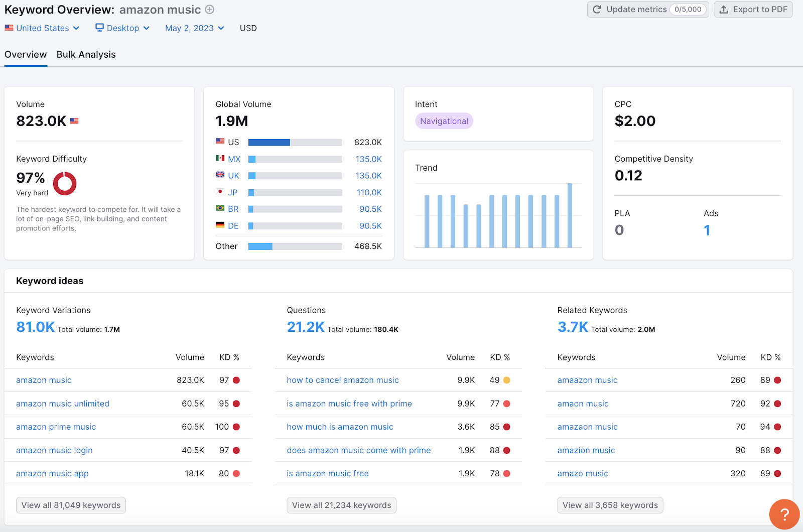
Task: Open the help question mark at bottom right
Action: [784, 514]
